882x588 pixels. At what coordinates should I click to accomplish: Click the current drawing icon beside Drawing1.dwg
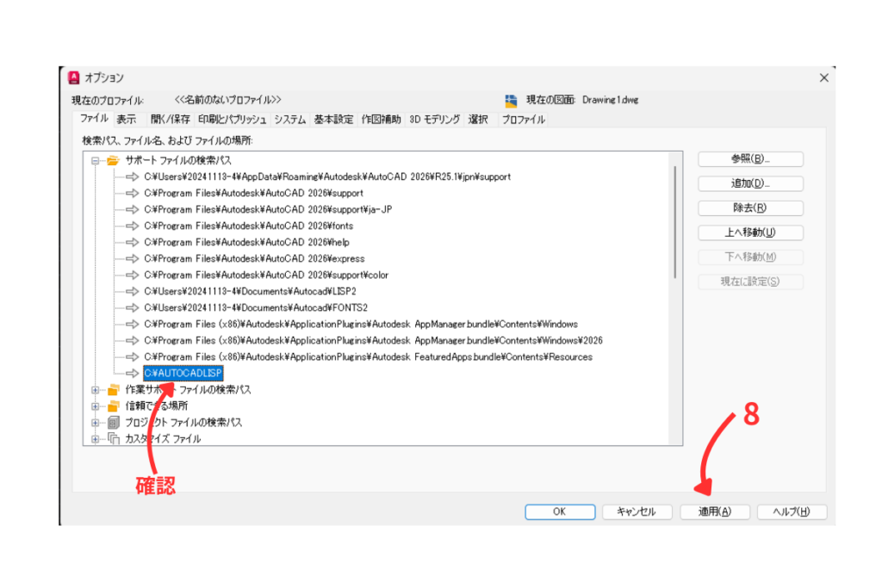coord(511,100)
